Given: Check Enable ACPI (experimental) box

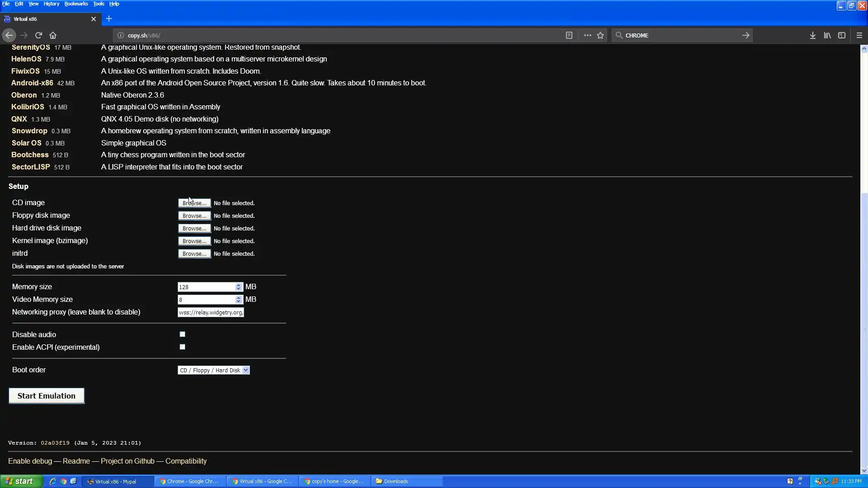Looking at the screenshot, I should tap(182, 347).
